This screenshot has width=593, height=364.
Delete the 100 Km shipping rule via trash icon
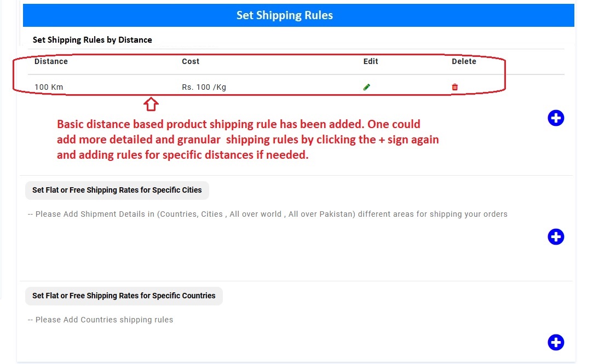click(454, 87)
